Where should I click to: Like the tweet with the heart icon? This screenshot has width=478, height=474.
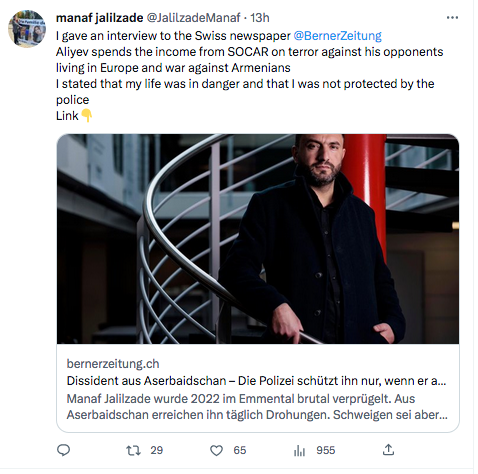click(216, 451)
